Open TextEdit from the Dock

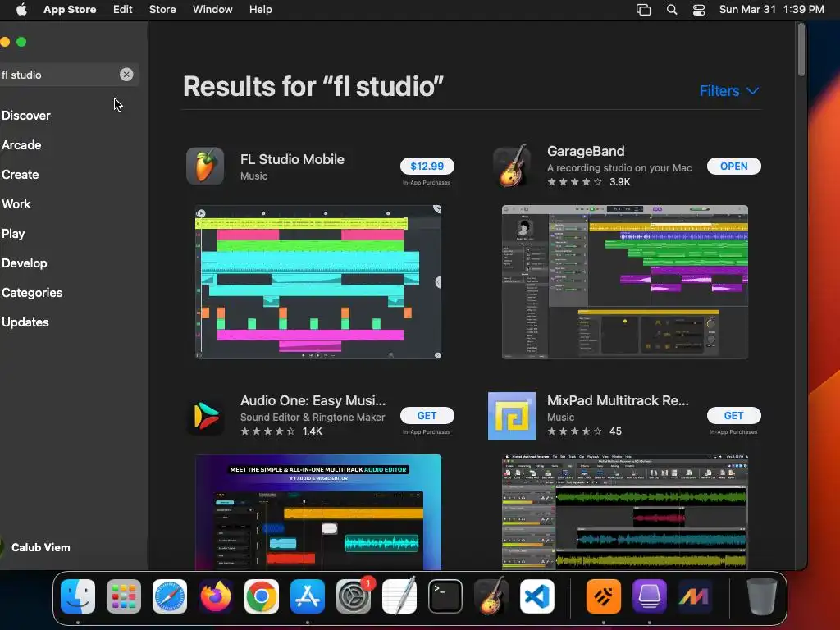pyautogui.click(x=399, y=596)
